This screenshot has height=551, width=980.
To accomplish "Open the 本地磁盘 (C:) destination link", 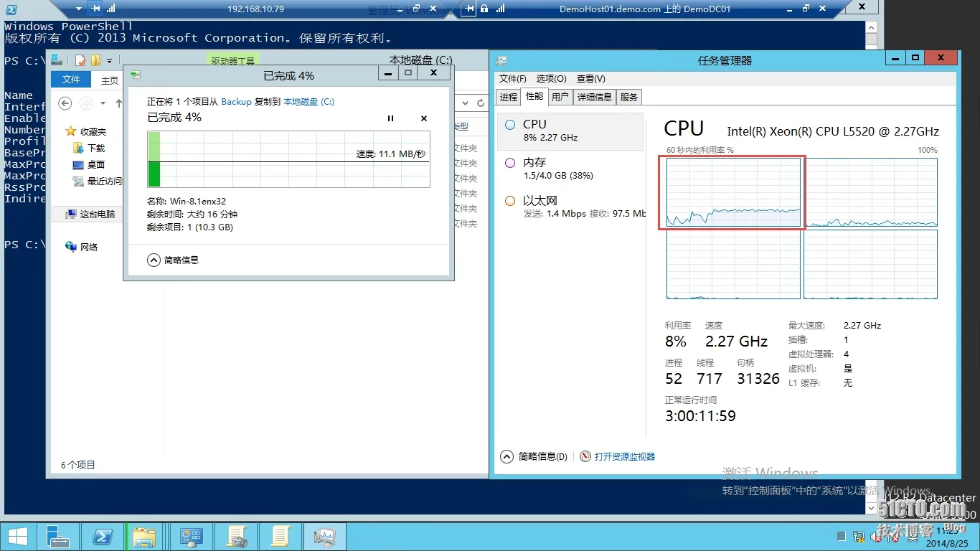I will tap(308, 102).
